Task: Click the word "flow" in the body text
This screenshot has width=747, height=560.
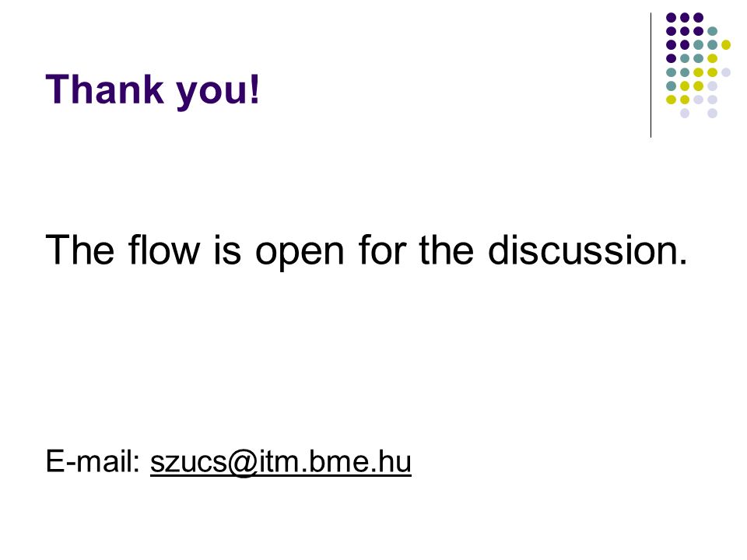Action: coord(164,250)
